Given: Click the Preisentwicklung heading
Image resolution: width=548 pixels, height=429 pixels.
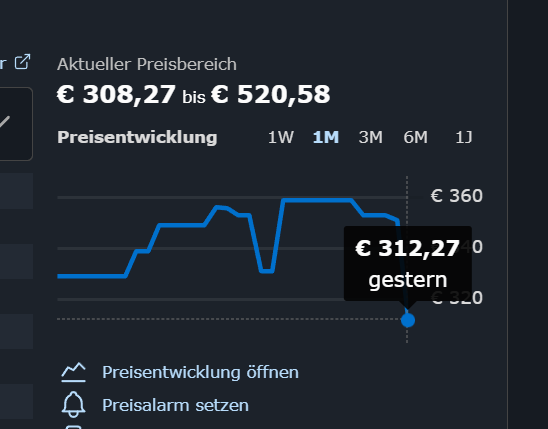Looking at the screenshot, I should (x=137, y=137).
